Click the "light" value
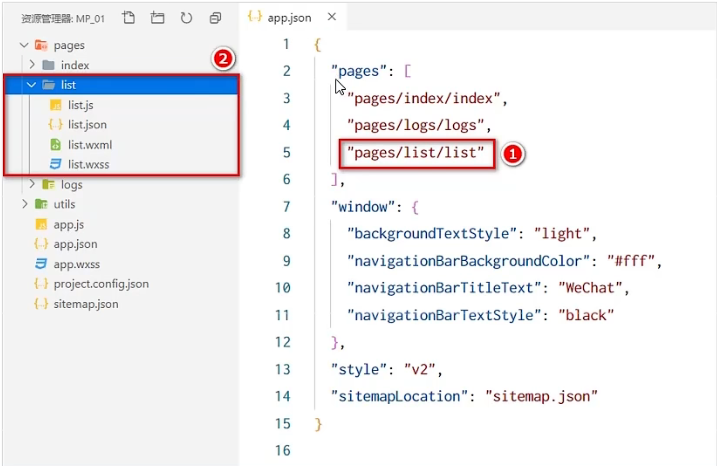The width and height of the screenshot is (717, 466). [x=562, y=234]
